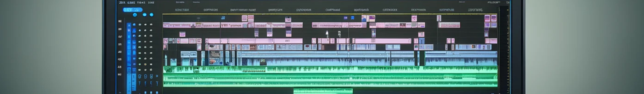Click the white marker icon on the timeline
Screen dimensions: 644x94
pos(327,33)
